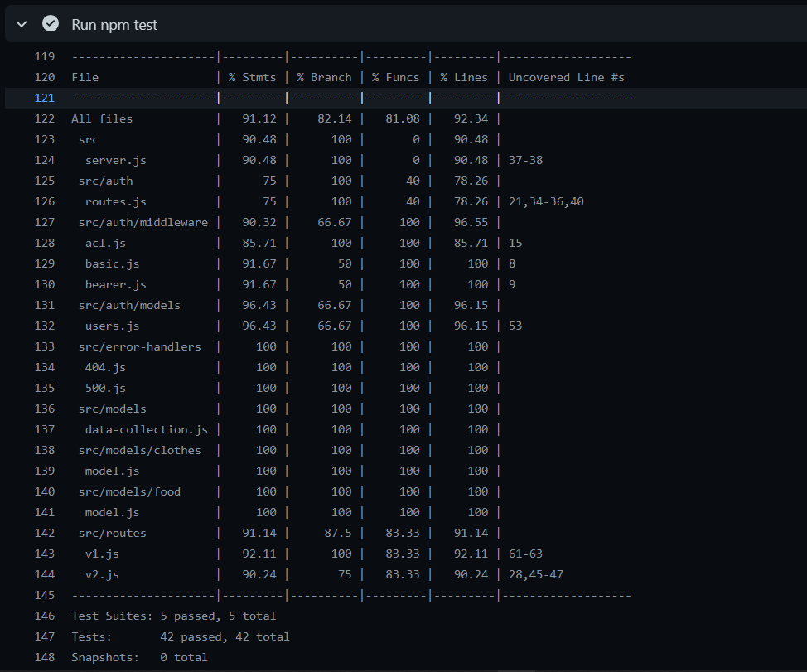The height and width of the screenshot is (672, 807).
Task: Select log line number 144
Action: 45,574
